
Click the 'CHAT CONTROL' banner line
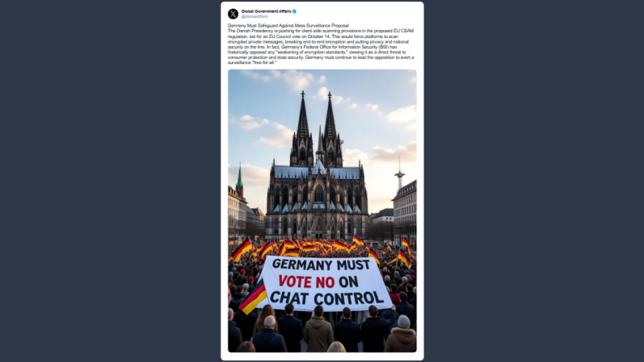point(326,297)
